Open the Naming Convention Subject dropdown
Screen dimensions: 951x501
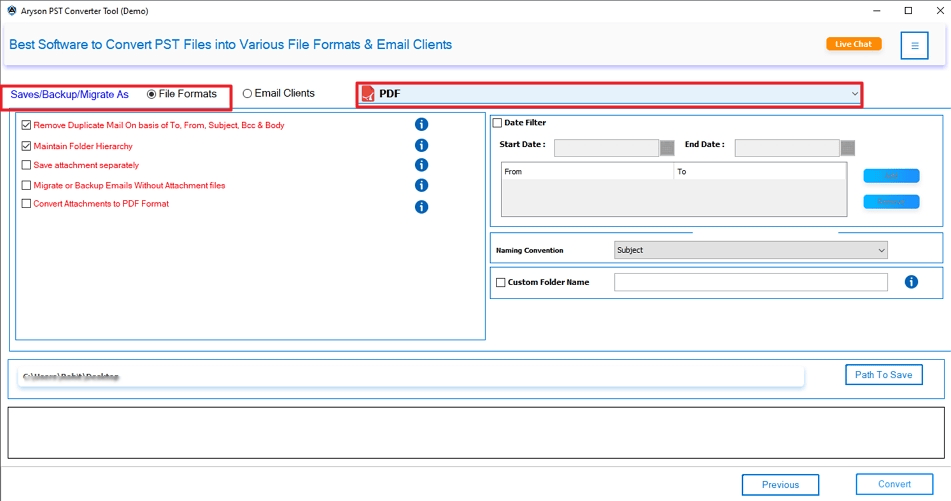coord(750,250)
